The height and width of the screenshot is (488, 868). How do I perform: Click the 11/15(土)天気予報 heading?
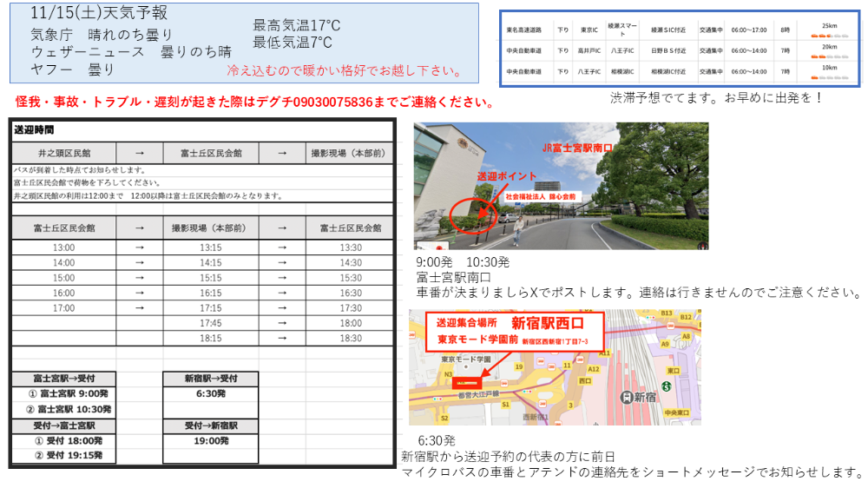click(98, 14)
